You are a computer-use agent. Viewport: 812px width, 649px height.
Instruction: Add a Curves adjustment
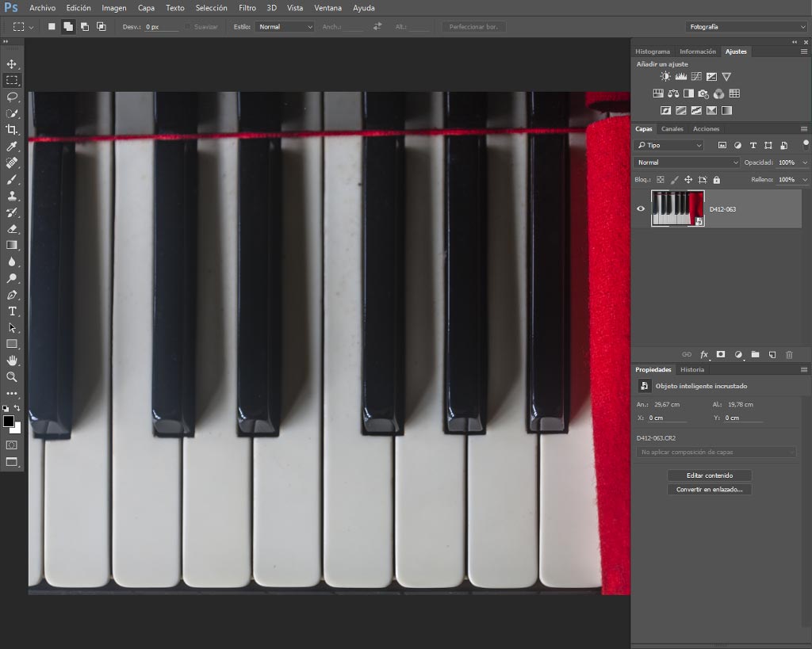pos(696,77)
